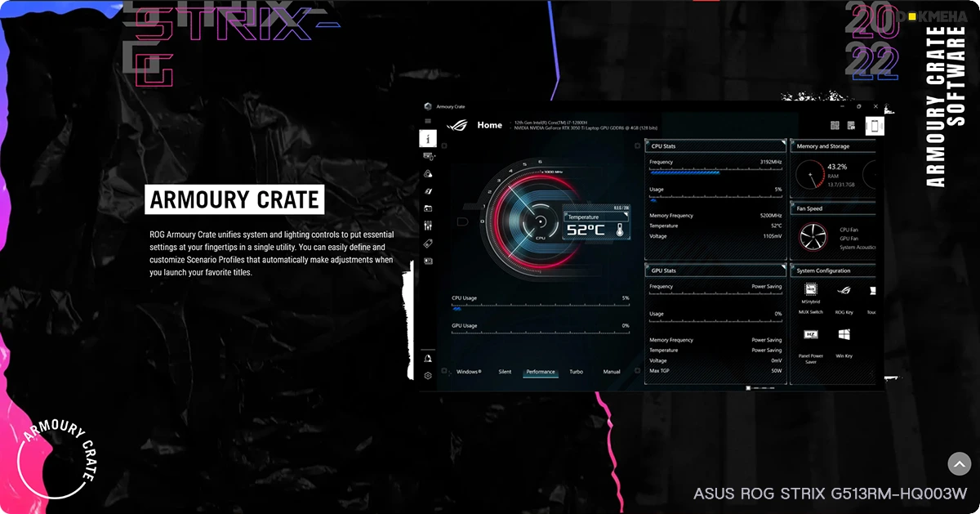Click the scroll-to-top arrow button on webpage
980x514 pixels.
959,463
